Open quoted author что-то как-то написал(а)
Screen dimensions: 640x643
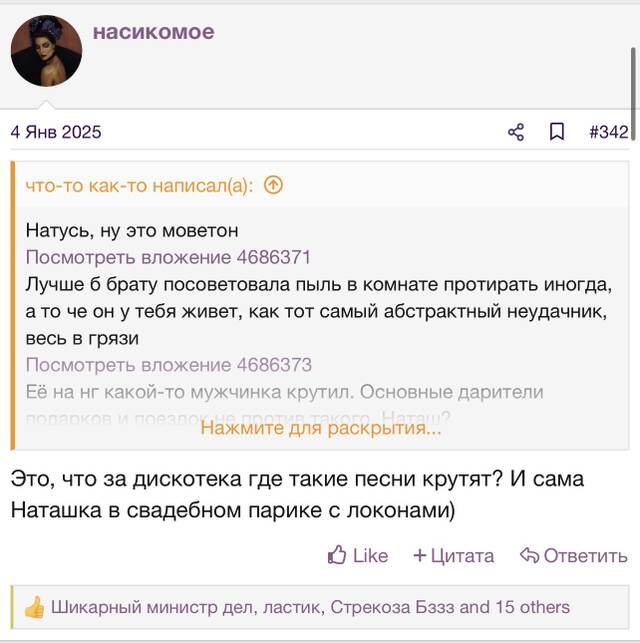(139, 186)
